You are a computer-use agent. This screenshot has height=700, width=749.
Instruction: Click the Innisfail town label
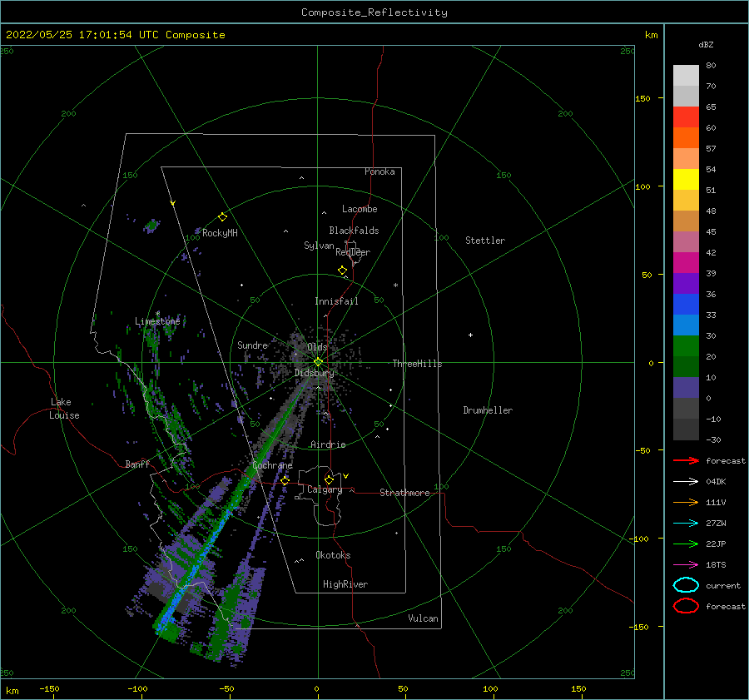pos(336,301)
